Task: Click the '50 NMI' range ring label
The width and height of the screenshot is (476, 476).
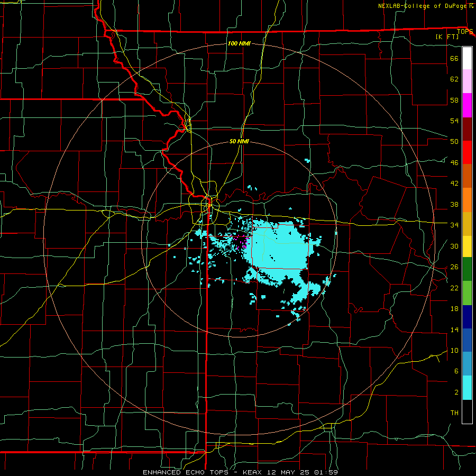Action: 239,141
